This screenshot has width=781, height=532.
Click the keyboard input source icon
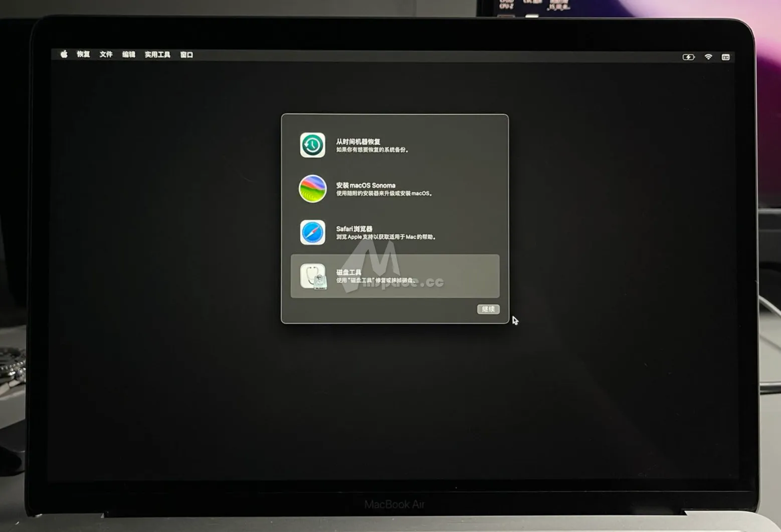(x=725, y=57)
